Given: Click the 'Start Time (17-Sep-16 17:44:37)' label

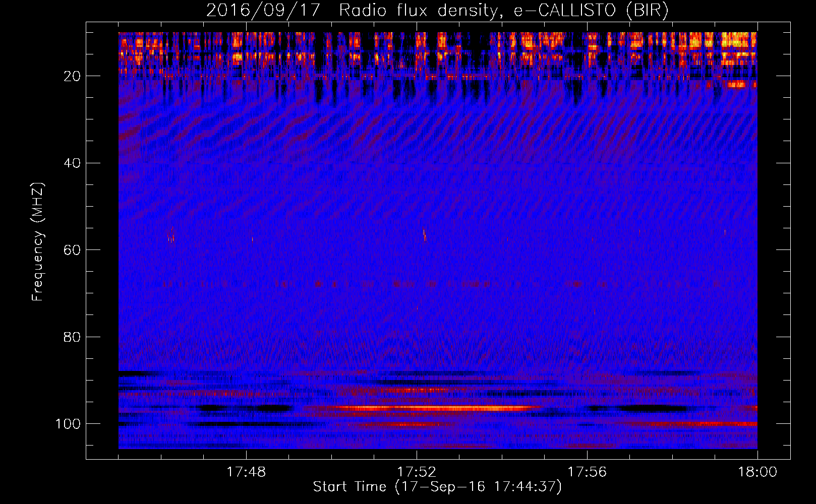Looking at the screenshot, I should point(437,487).
